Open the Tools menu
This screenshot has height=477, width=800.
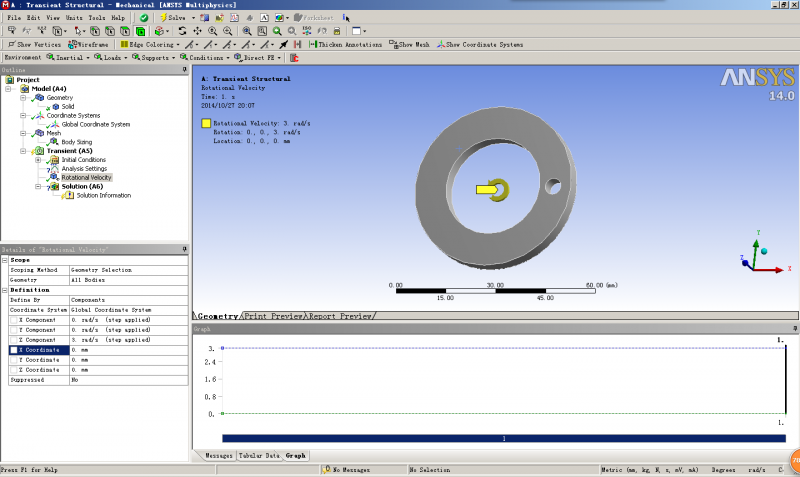click(x=96, y=18)
